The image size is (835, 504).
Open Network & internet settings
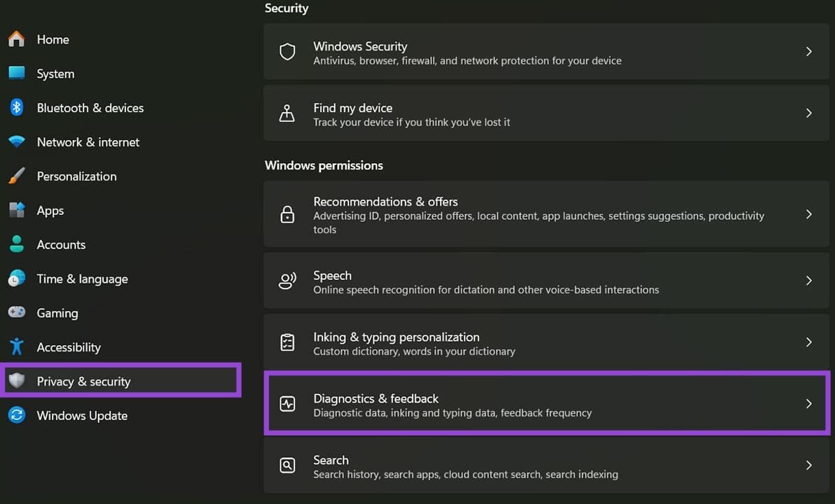click(88, 142)
